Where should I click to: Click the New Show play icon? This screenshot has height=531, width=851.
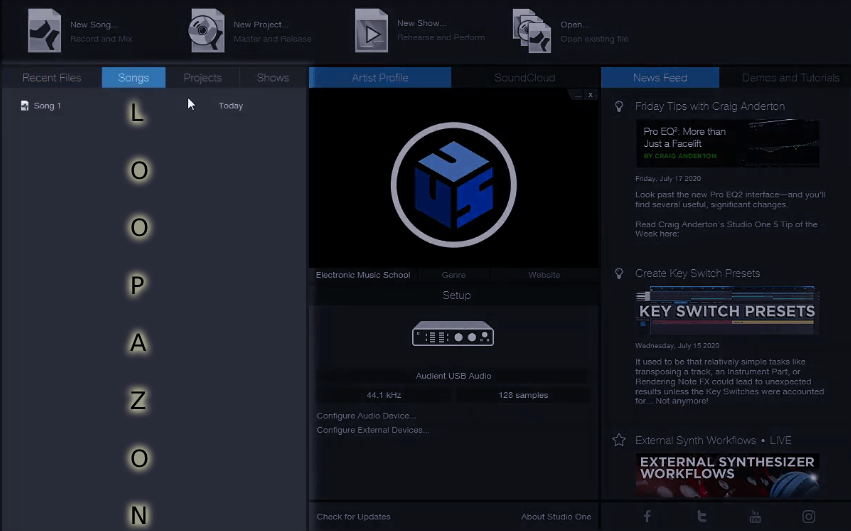tap(371, 30)
